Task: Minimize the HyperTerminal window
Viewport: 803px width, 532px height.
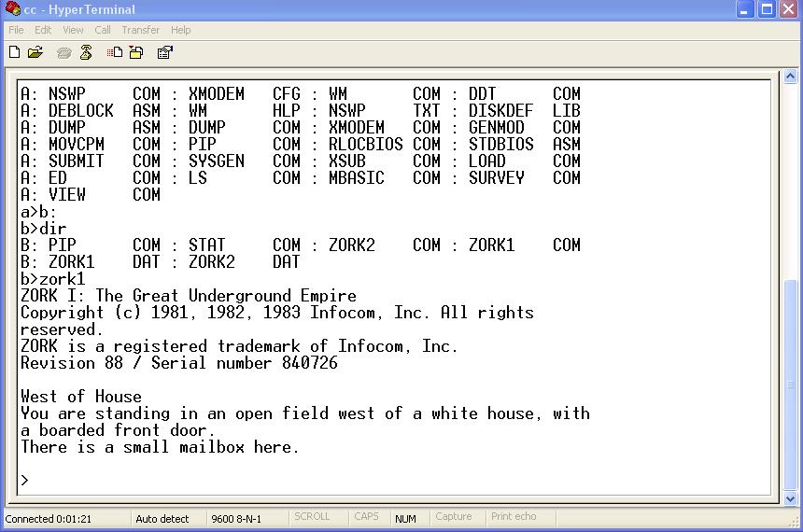Action: (744, 9)
